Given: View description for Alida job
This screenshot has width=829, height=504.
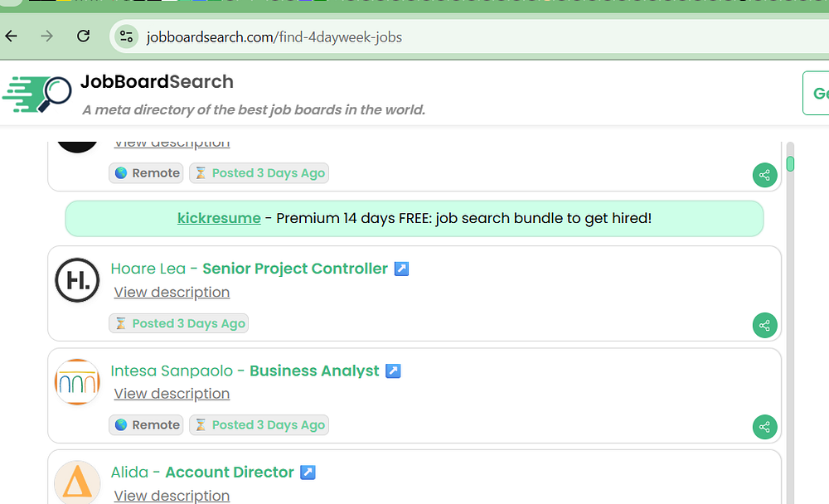Looking at the screenshot, I should click(x=172, y=496).
